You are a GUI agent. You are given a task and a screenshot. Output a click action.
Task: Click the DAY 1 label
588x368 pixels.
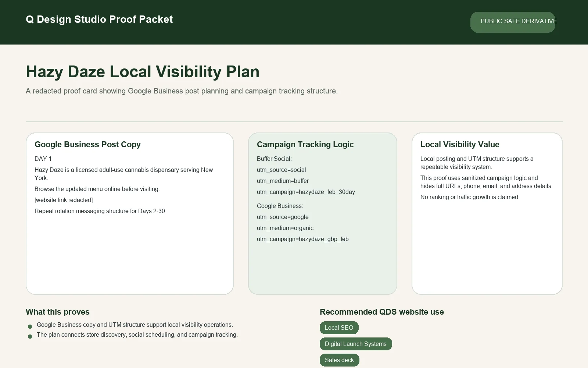pos(43,159)
